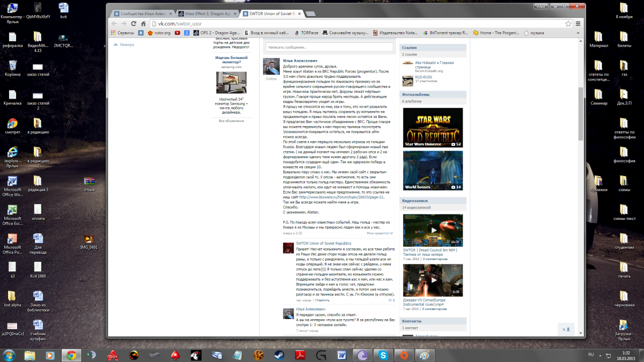
Task: Open the Сервисы apps bookmark
Action: click(x=122, y=33)
